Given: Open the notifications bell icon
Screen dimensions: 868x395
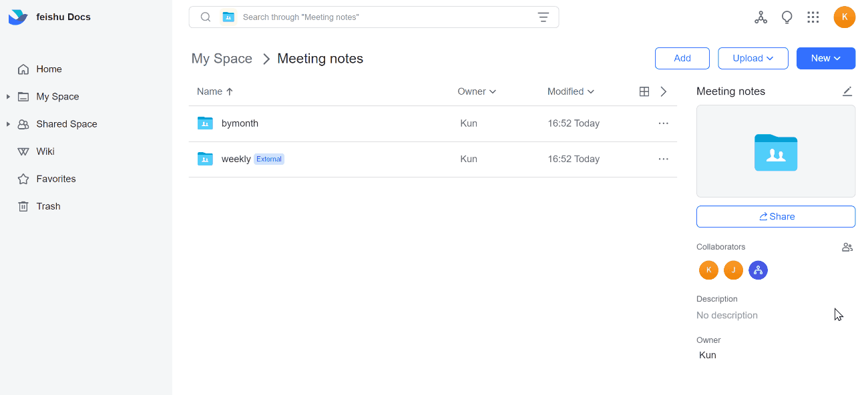Looking at the screenshot, I should click(787, 17).
